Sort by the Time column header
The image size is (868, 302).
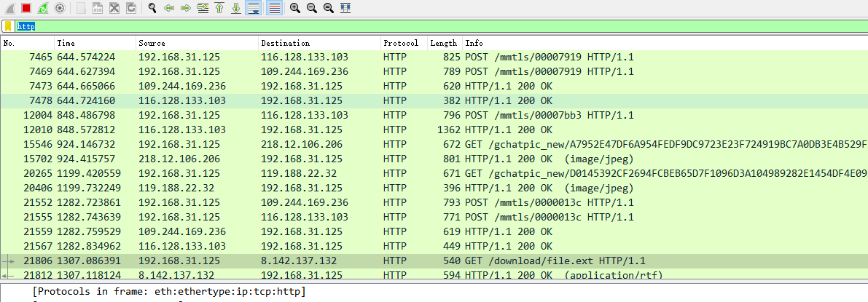tap(95, 43)
